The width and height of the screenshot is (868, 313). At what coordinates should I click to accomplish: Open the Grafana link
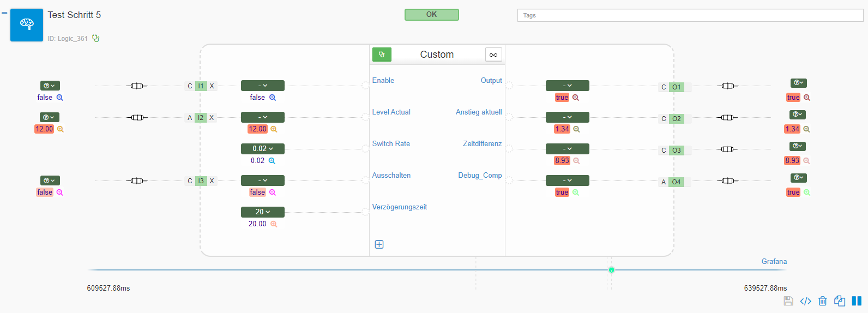774,261
